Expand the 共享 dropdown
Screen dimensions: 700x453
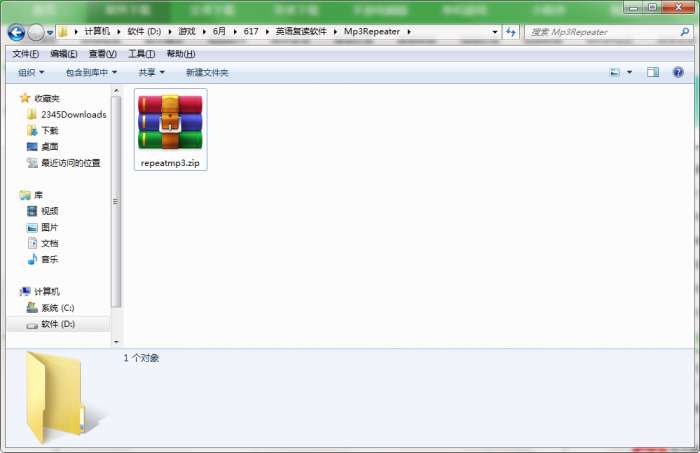point(151,72)
